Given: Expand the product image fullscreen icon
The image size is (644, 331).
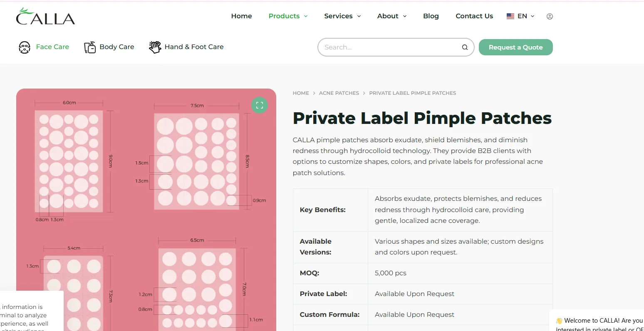Looking at the screenshot, I should click(x=260, y=105).
